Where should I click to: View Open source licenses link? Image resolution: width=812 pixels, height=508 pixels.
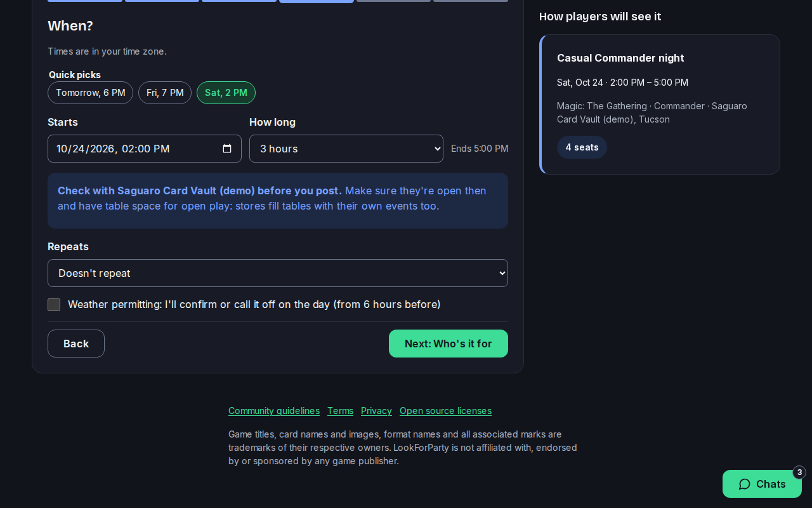tap(445, 411)
